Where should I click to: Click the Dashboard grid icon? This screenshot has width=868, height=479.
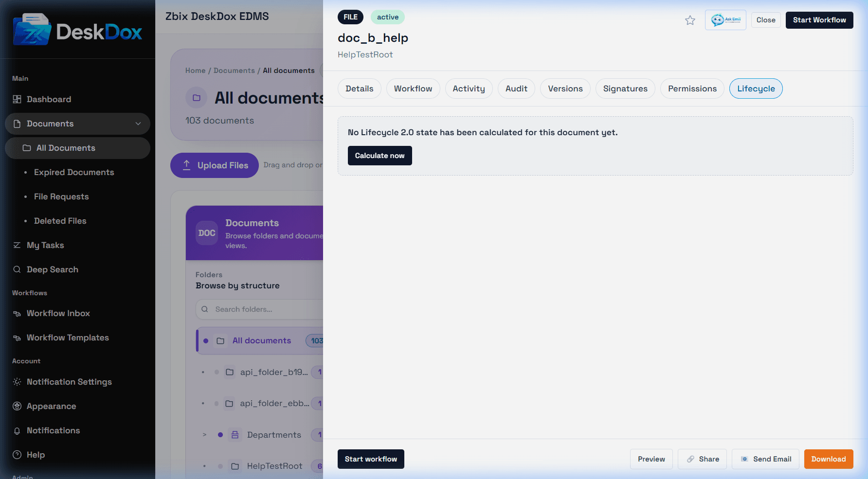[x=17, y=99]
